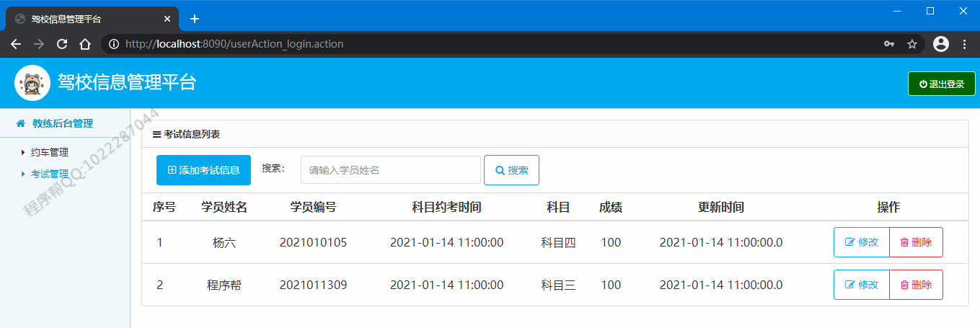Click the 科目约考时间 column header

[446, 208]
